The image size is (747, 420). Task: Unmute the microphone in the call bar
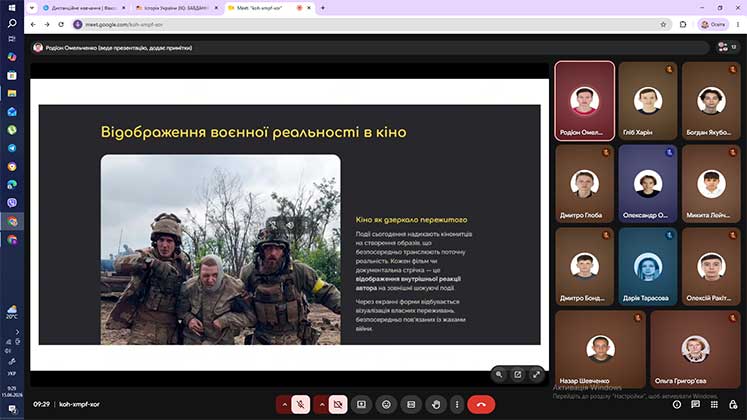[x=301, y=404]
